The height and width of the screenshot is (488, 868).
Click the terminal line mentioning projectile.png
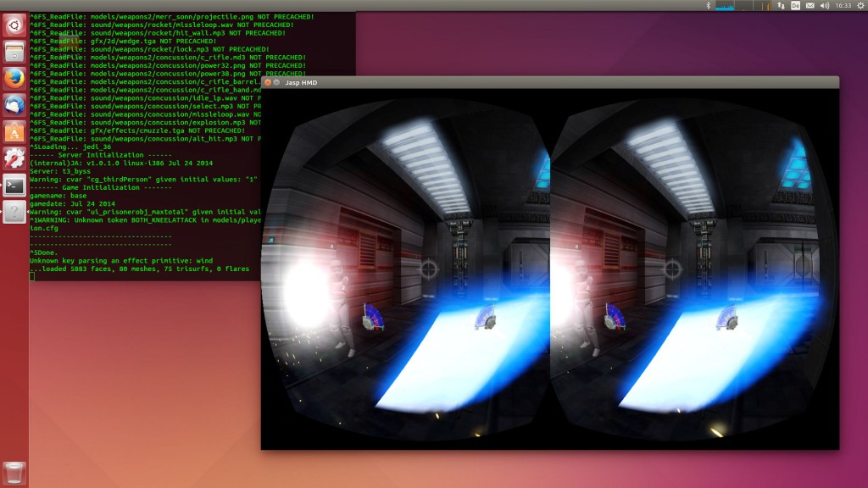[172, 17]
